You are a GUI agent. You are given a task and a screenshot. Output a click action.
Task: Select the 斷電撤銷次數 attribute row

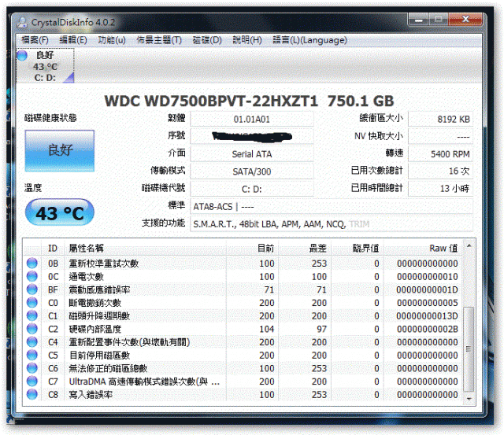(x=243, y=303)
